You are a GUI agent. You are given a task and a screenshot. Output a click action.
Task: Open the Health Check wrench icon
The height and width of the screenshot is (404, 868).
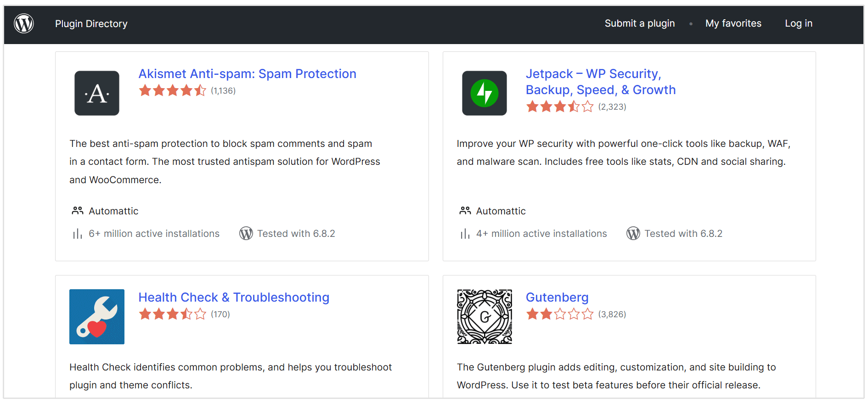(97, 317)
